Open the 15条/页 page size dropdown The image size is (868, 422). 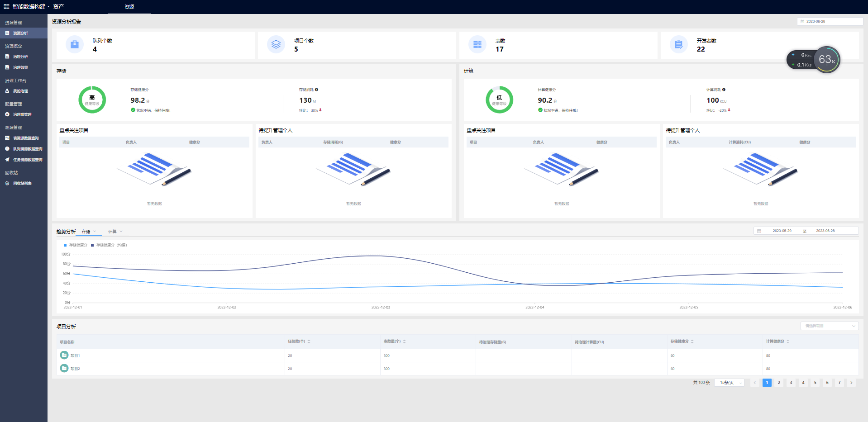click(729, 383)
